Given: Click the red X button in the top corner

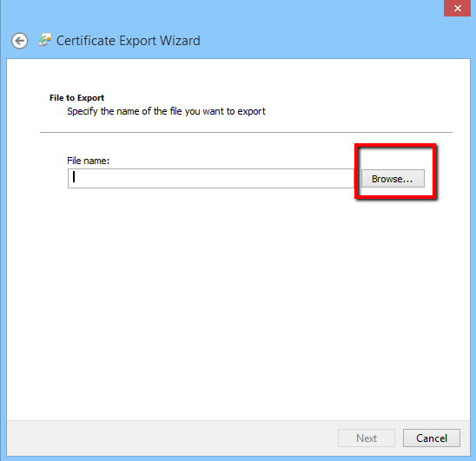Looking at the screenshot, I should point(457,8).
